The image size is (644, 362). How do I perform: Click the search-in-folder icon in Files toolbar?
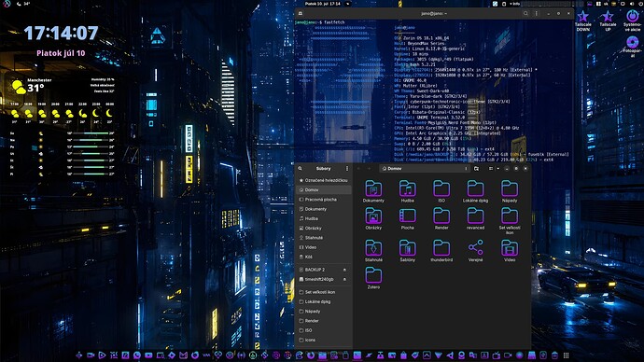[476, 168]
